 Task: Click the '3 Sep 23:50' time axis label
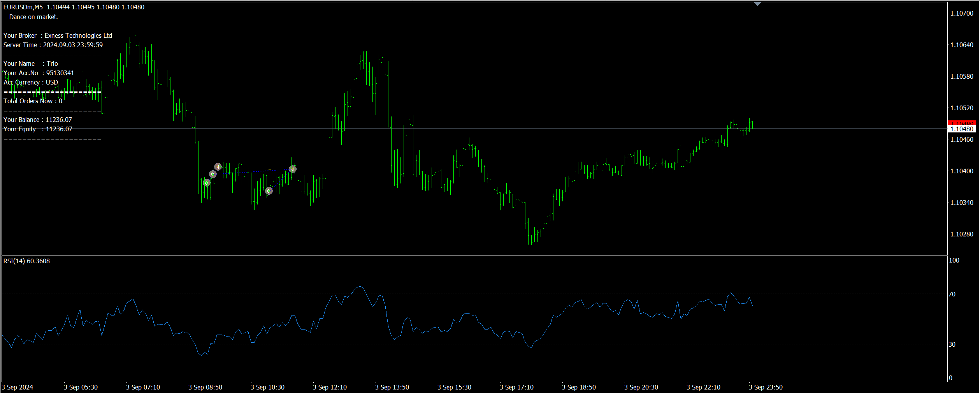pos(766,387)
